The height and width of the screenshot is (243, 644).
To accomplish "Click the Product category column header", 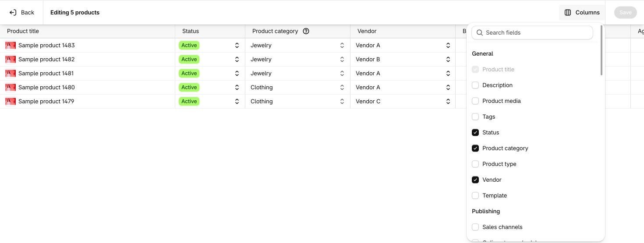I will 298,31.
